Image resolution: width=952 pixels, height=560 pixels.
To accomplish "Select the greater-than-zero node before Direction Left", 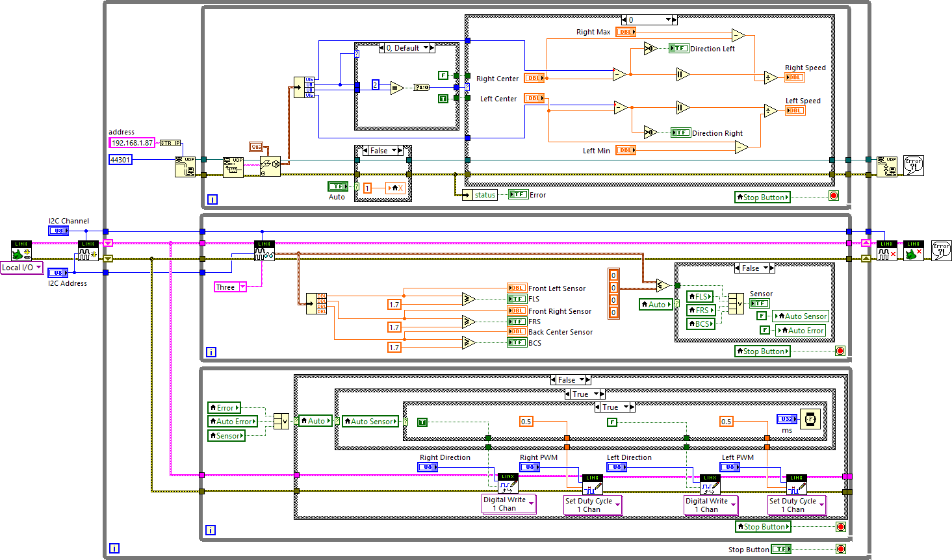I will click(x=650, y=48).
